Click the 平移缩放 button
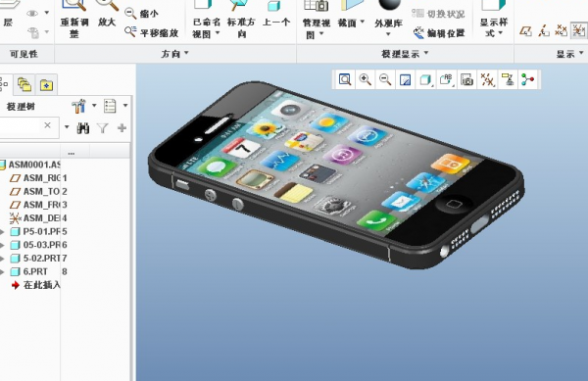 pos(152,32)
